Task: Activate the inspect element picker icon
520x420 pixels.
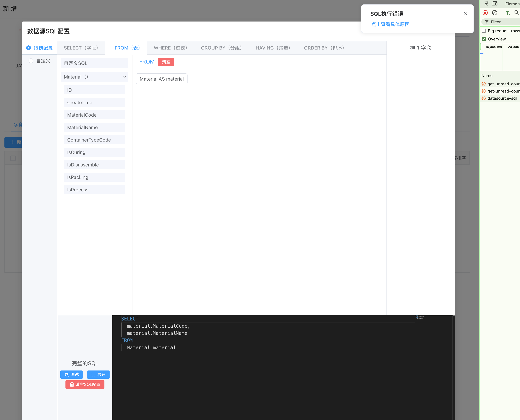Action: [485, 4]
